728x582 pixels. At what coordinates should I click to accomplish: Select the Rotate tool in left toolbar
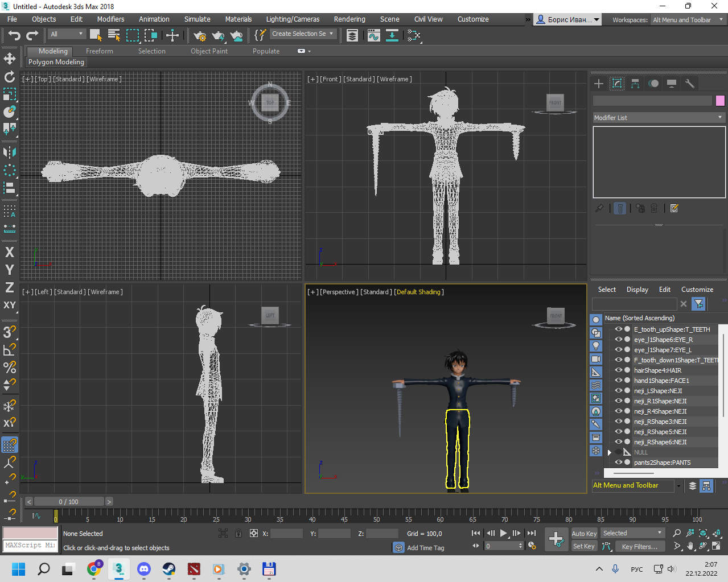(10, 77)
